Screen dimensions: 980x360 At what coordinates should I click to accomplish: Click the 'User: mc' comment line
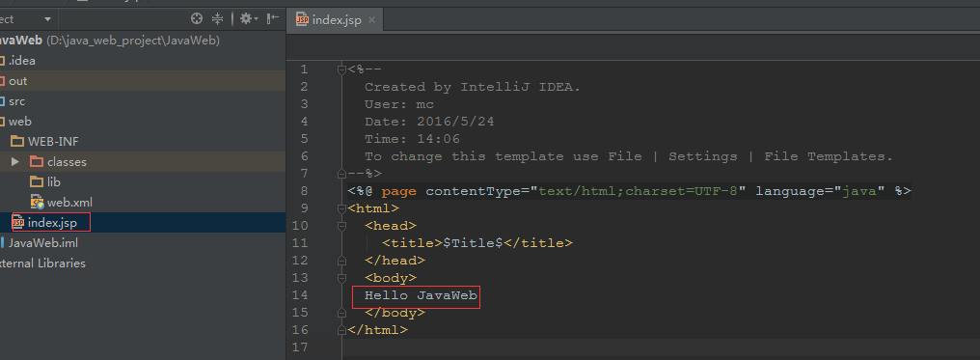coord(399,104)
